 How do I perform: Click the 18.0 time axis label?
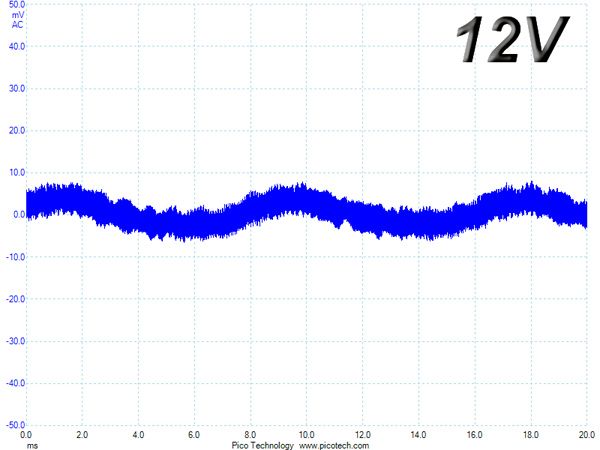coord(531,435)
